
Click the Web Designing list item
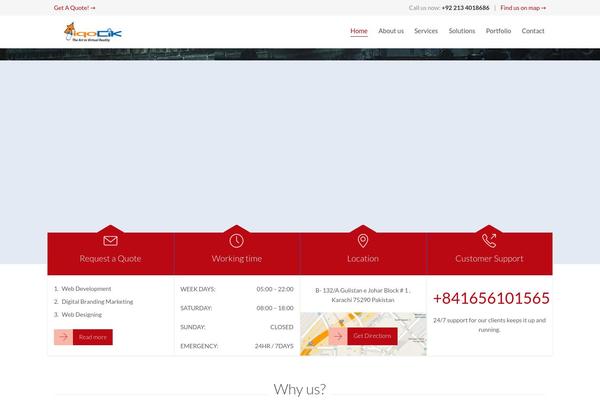point(82,315)
